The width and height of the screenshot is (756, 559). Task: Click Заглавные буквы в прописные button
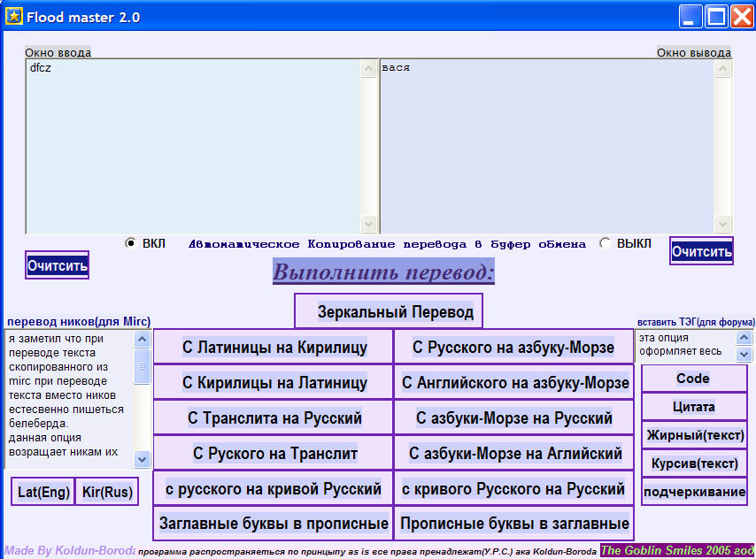click(274, 524)
